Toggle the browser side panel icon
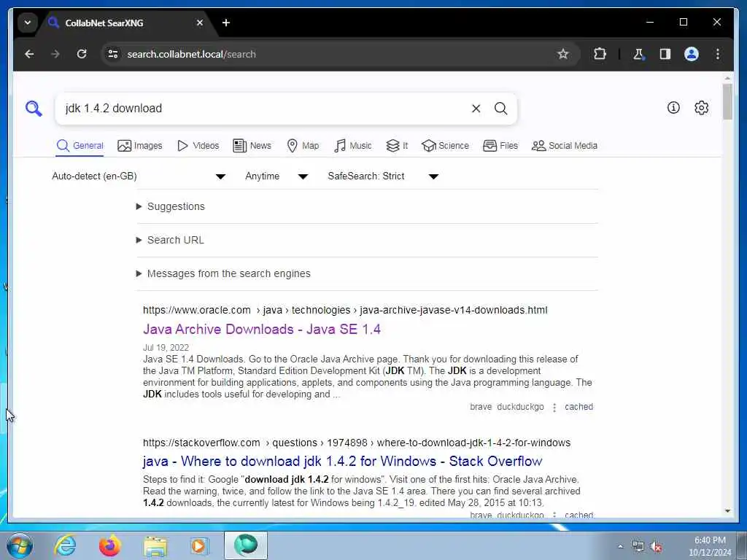Screen dimensions: 747x560 point(665,54)
